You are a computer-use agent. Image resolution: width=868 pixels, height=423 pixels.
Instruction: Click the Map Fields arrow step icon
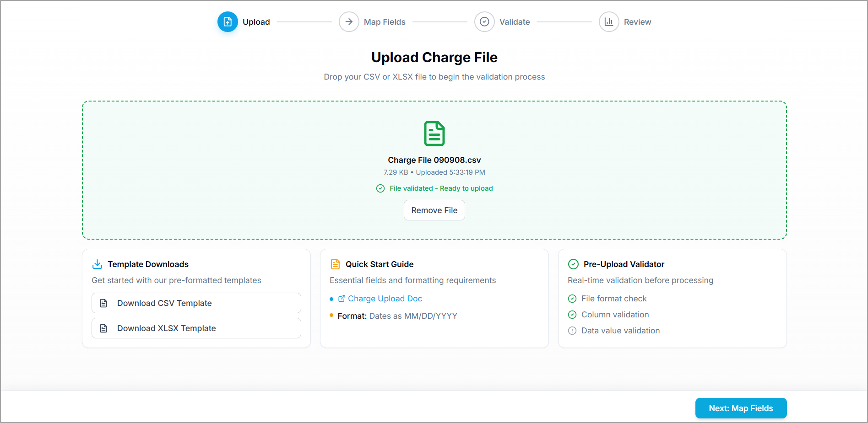point(349,22)
